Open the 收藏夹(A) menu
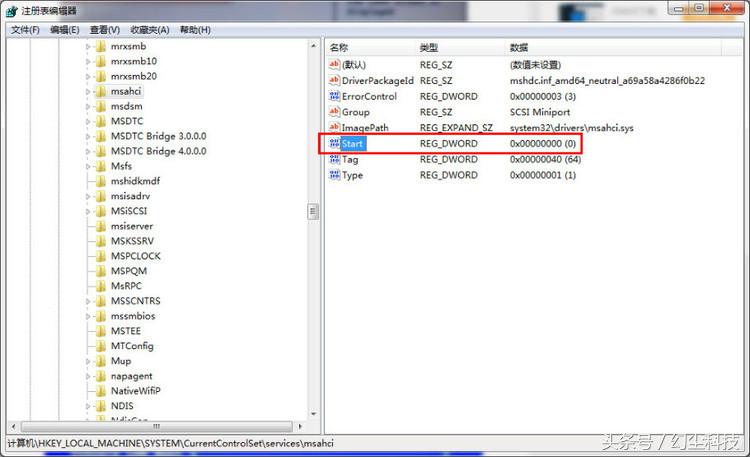This screenshot has height=457, width=750. [x=150, y=30]
